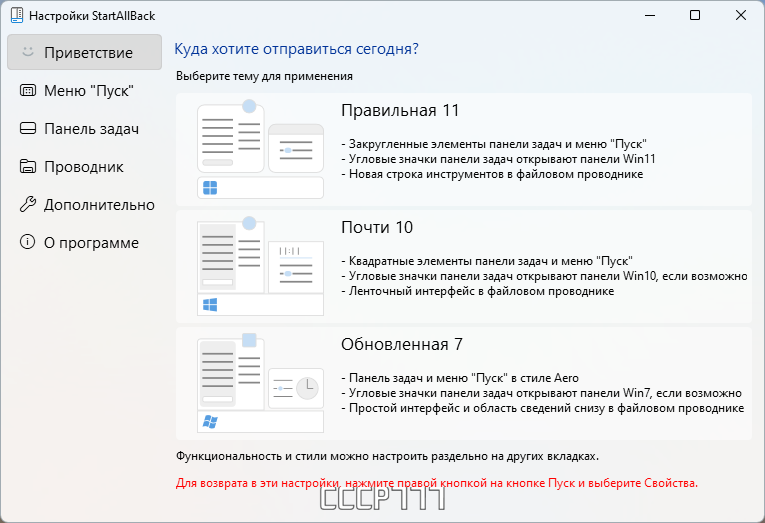
Task: Click the taskbar icon beside Панель задач
Action: (x=28, y=128)
